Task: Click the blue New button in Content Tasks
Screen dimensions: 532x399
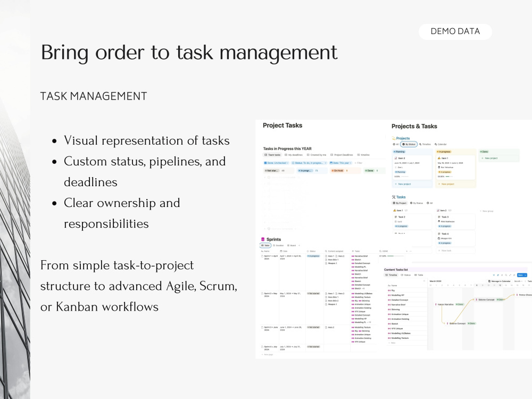Action: (522, 275)
